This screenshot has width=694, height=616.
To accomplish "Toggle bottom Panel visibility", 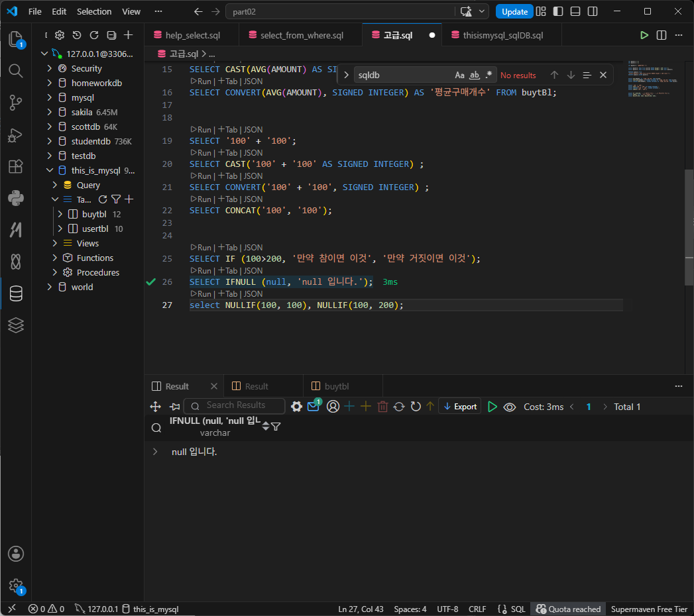I will (x=575, y=11).
